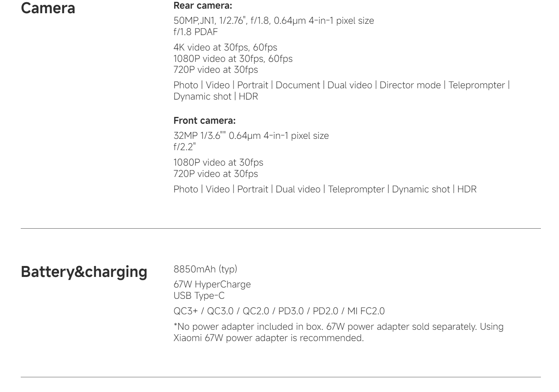Click the QC3+ charging protocols line
The image size is (559, 392).
click(279, 312)
